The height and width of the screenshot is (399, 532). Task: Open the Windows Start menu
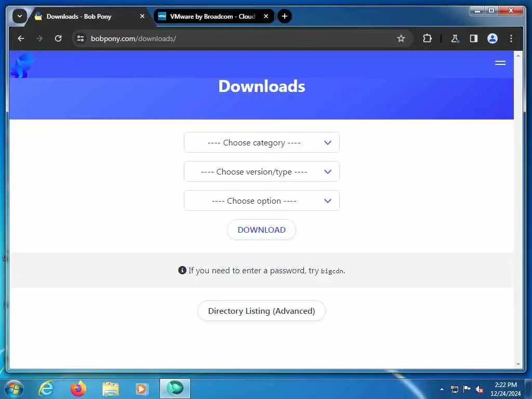pos(14,389)
